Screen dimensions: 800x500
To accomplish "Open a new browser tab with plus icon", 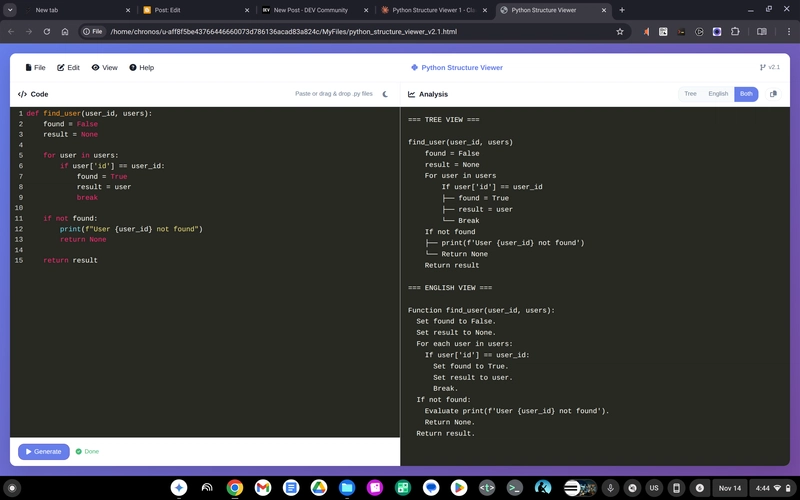I will point(622,10).
